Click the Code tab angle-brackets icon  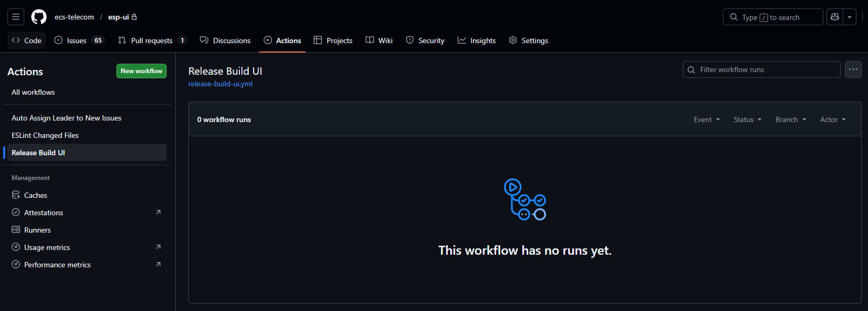click(x=16, y=40)
